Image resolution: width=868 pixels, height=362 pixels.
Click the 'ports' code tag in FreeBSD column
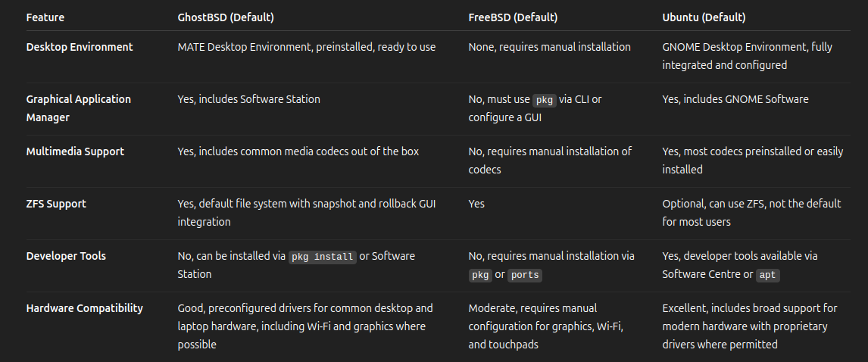pyautogui.click(x=525, y=275)
